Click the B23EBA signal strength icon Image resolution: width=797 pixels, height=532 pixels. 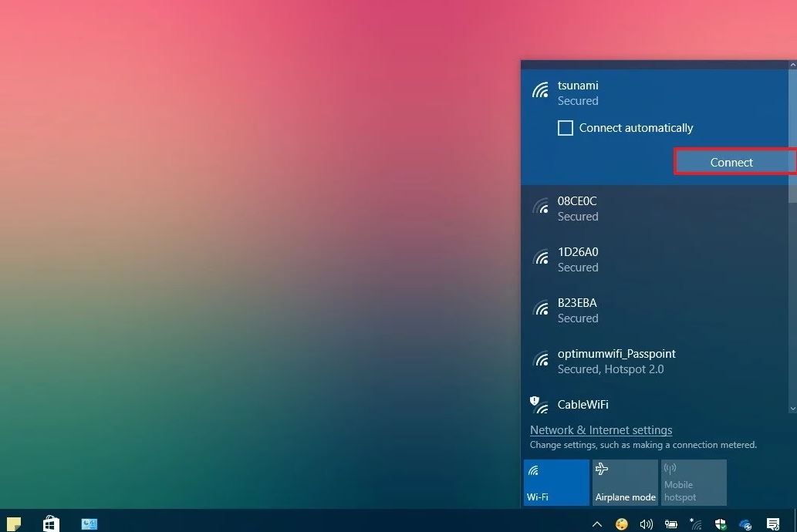(x=540, y=308)
